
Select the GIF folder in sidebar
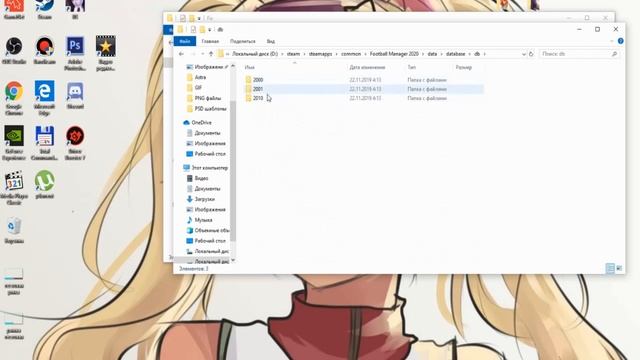tap(194, 88)
